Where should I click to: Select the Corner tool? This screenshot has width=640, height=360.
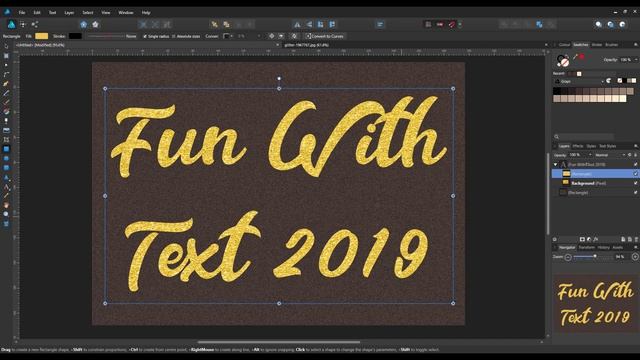6,74
